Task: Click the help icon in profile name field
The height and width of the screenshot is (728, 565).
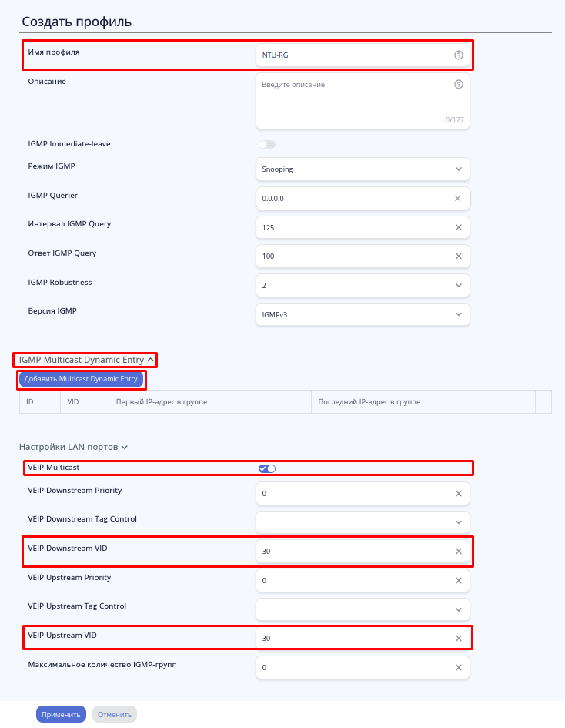Action: [459, 55]
